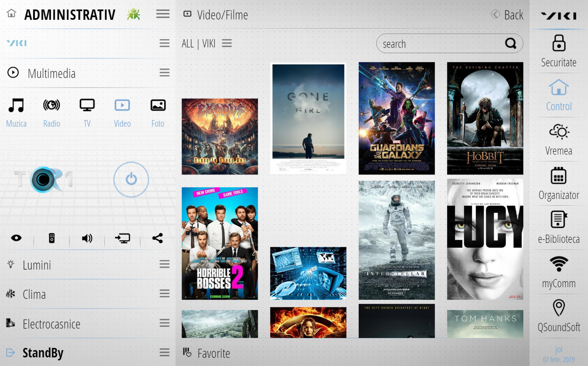Viewport: 588px width, 366px height.
Task: Switch to the VIKI filter tab
Action: (209, 43)
